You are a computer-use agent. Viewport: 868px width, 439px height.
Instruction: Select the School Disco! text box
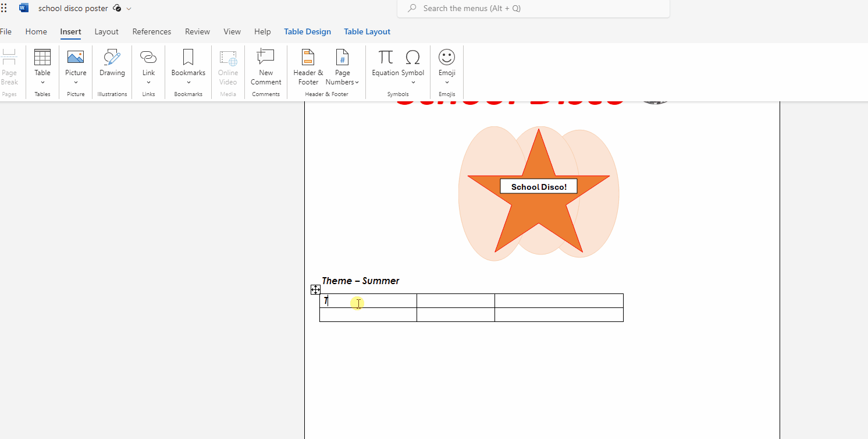[x=538, y=187]
